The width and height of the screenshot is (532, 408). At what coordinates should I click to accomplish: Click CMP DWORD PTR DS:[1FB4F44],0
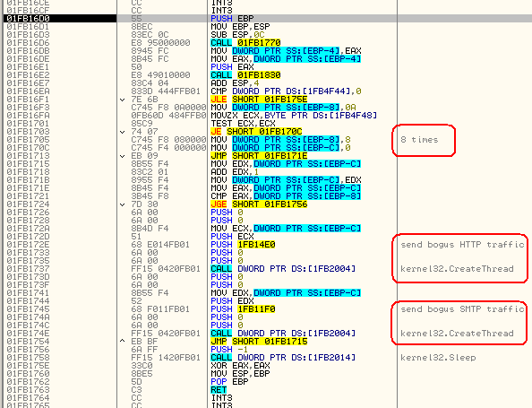(286, 91)
